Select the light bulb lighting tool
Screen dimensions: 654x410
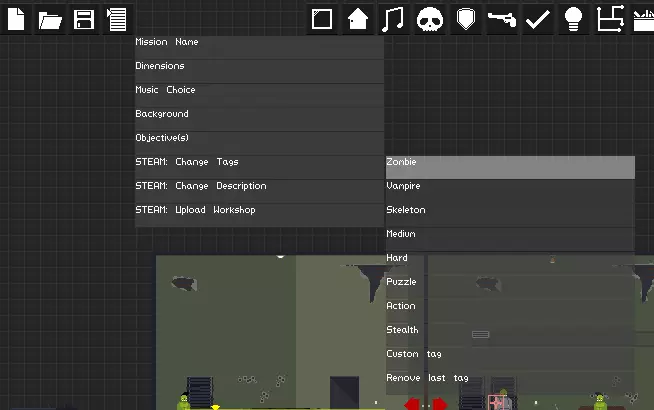click(574, 19)
